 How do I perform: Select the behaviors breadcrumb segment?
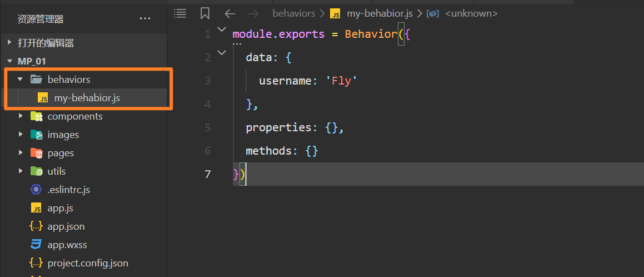(293, 13)
